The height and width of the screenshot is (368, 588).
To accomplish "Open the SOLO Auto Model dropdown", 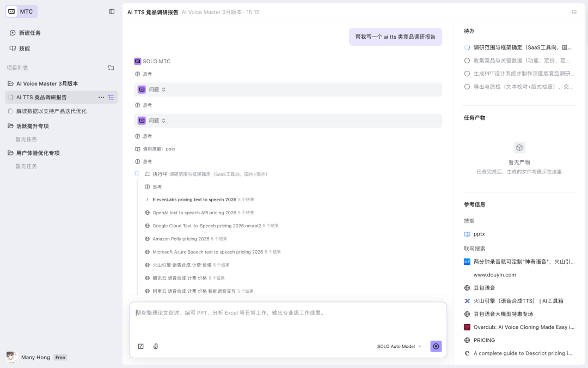I will (x=399, y=346).
